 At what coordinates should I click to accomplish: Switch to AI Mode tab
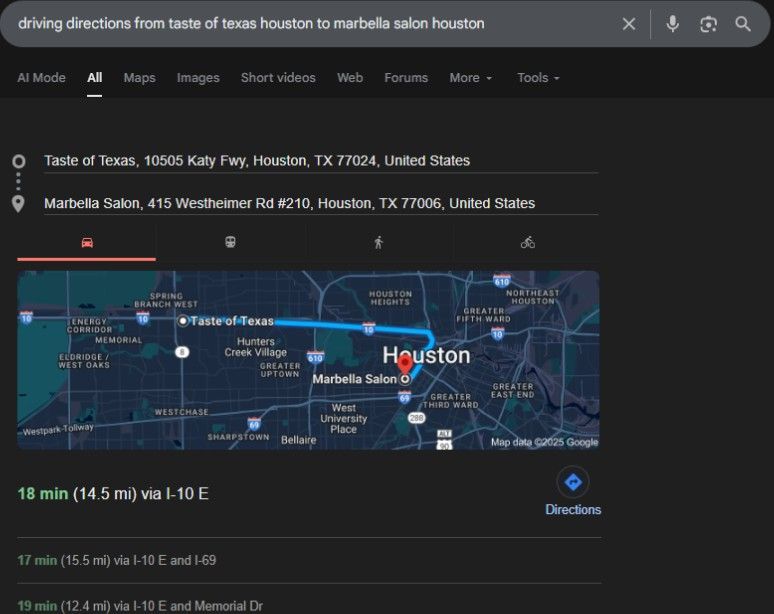point(41,77)
